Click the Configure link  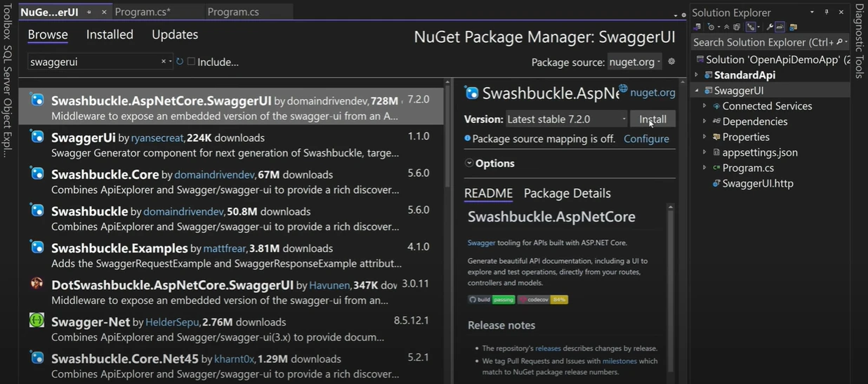tap(646, 138)
